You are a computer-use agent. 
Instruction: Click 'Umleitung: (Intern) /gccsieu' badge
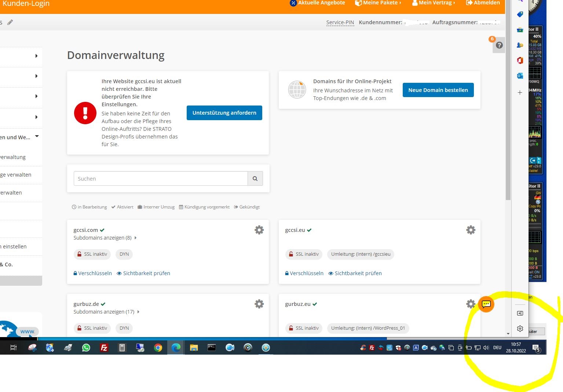tap(361, 254)
